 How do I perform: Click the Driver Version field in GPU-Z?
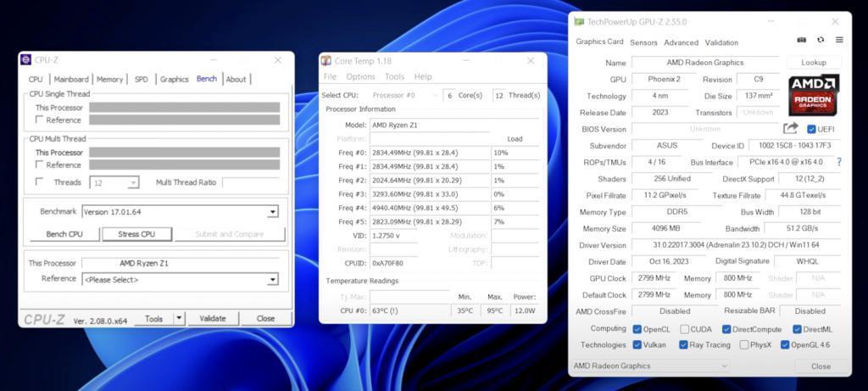[x=736, y=245]
